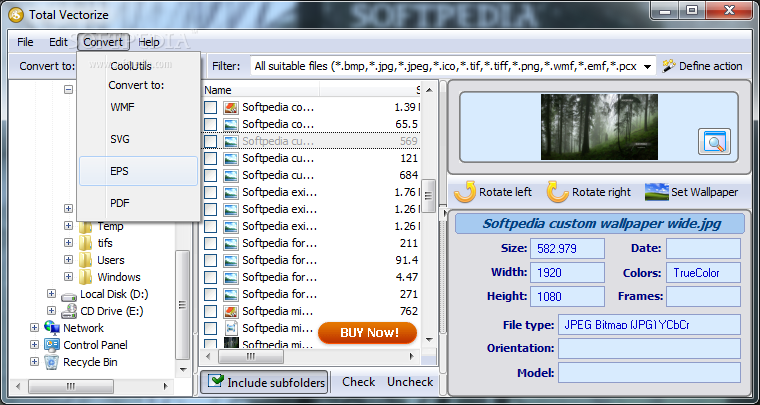Click the folder tree horizontal scrollbar thumb
The width and height of the screenshot is (760, 405).
[x=71, y=386]
